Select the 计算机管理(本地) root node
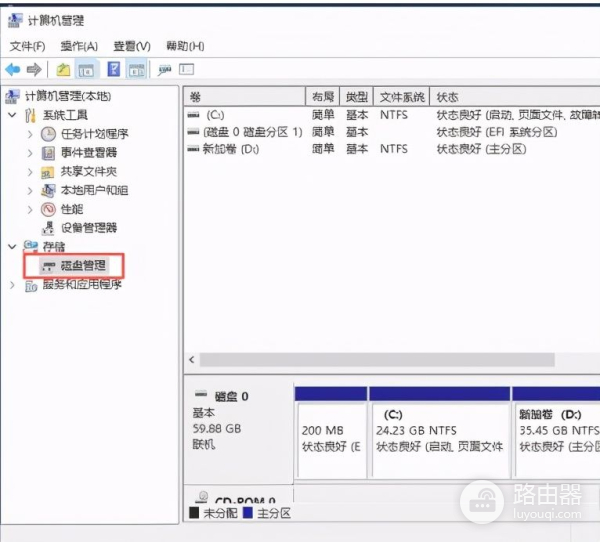 [68, 96]
